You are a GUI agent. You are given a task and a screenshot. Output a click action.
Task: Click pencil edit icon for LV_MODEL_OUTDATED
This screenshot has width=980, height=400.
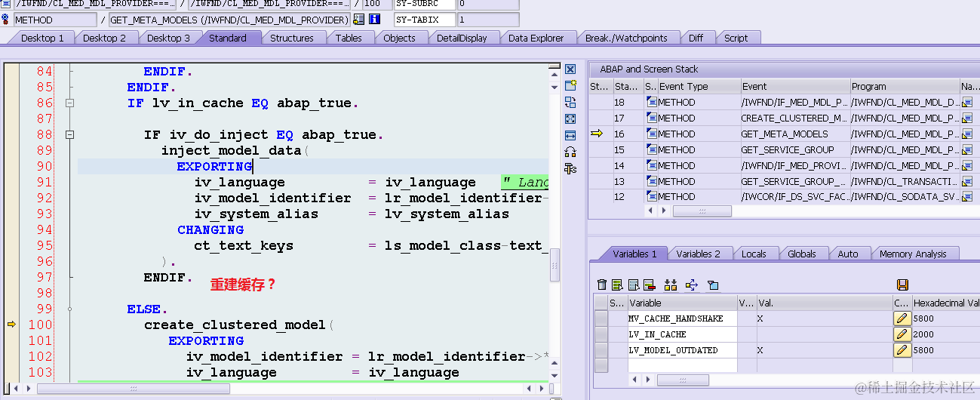pyautogui.click(x=902, y=350)
